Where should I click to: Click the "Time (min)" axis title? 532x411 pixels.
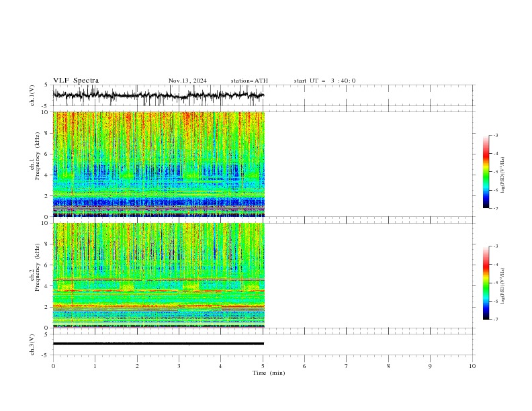(x=269, y=373)
